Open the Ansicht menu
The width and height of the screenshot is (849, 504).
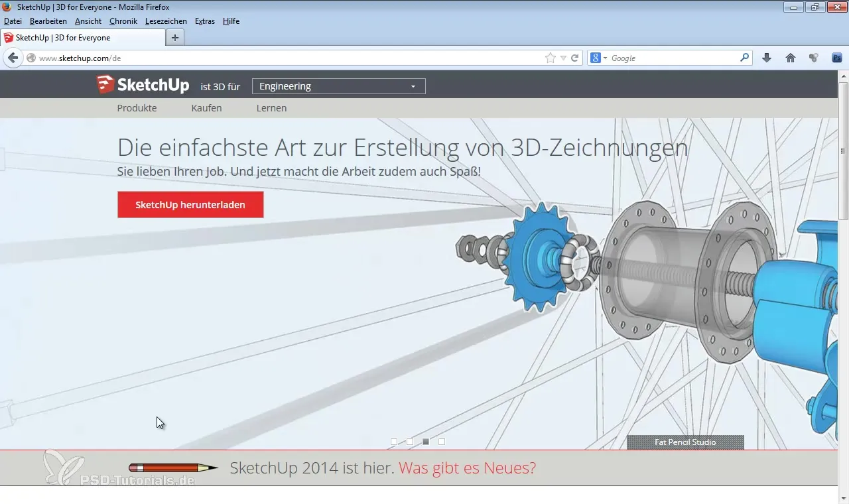[x=88, y=21]
